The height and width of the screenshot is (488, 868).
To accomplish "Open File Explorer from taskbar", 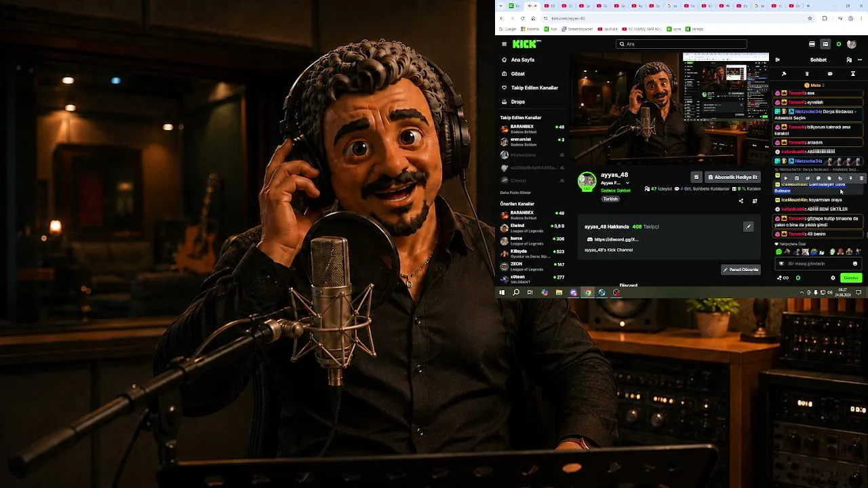I will (x=559, y=293).
